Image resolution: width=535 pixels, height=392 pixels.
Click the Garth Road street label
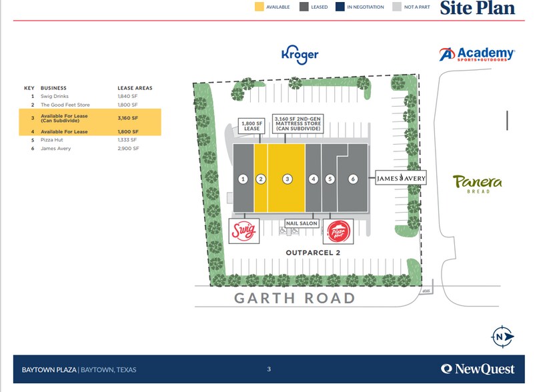pyautogui.click(x=295, y=298)
